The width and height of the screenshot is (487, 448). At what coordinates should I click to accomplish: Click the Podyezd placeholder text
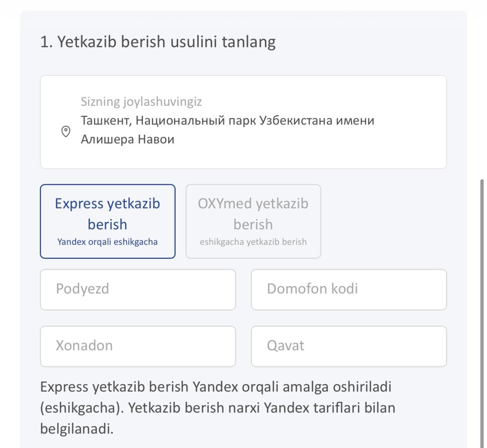(83, 289)
